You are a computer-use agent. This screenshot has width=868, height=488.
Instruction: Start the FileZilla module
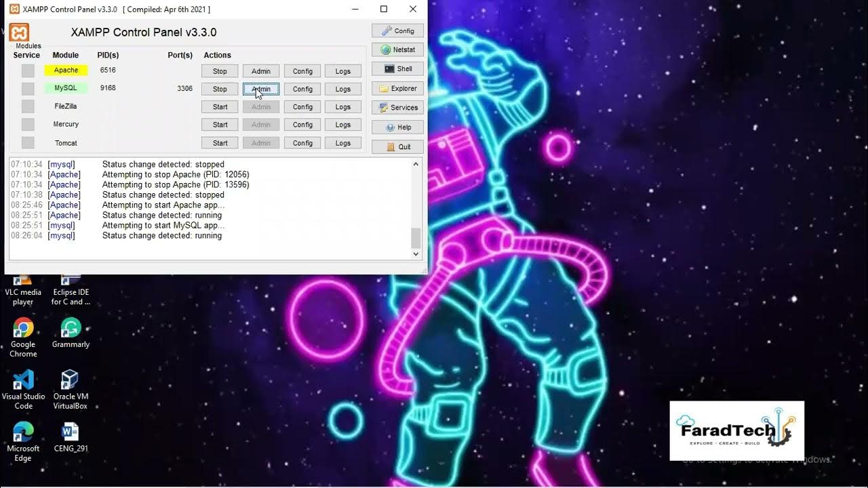(220, 107)
